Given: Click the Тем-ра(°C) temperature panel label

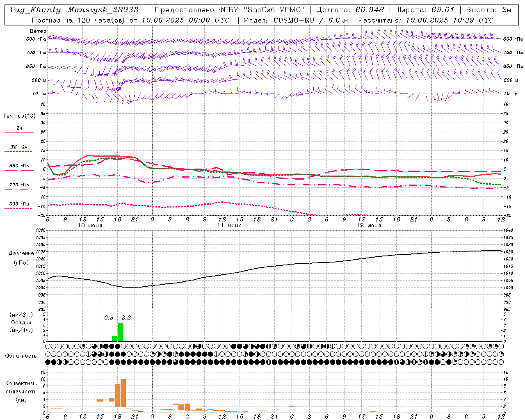Looking at the screenshot, I should point(19,116).
